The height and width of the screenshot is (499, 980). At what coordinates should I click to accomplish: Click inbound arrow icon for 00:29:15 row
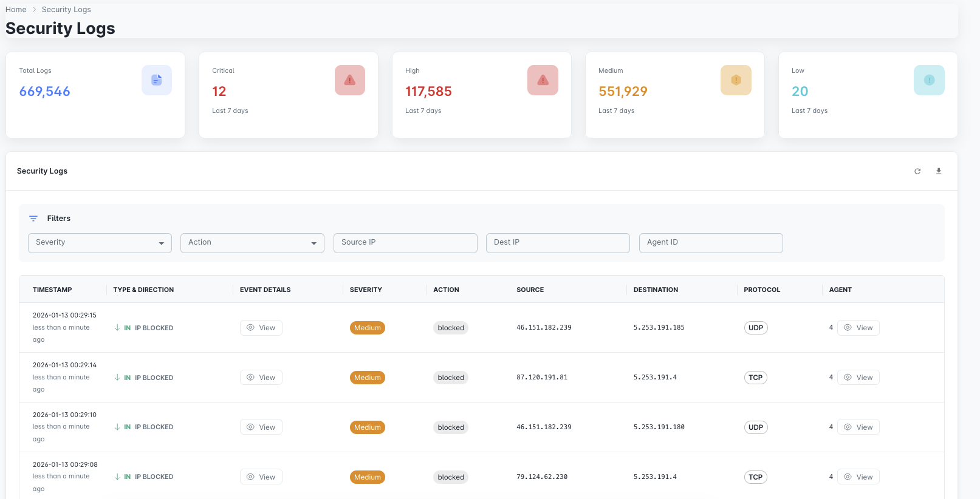click(x=117, y=328)
